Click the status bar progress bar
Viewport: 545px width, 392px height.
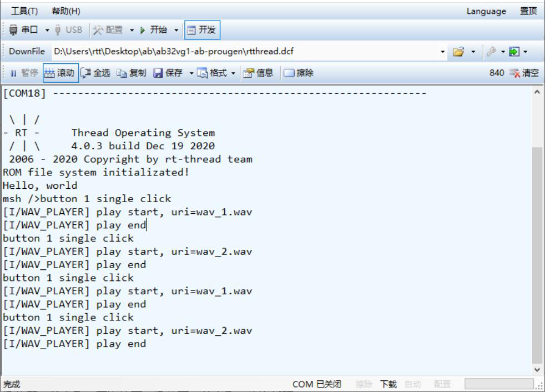point(499,384)
